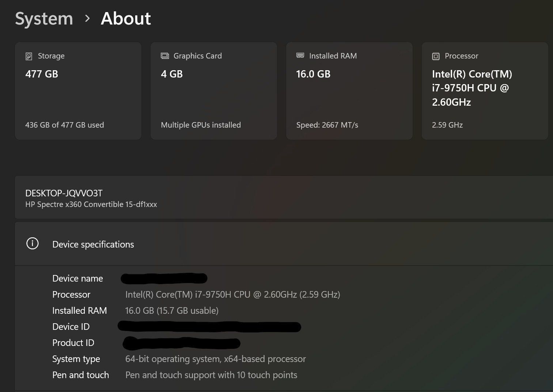553x392 pixels.
Task: Click the Storage drive icon
Action: coord(29,56)
